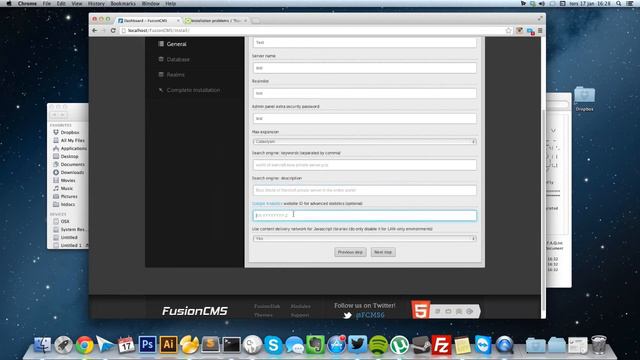Open the Twitter app in dock
Viewport: 640px width, 360px height.
point(357,345)
